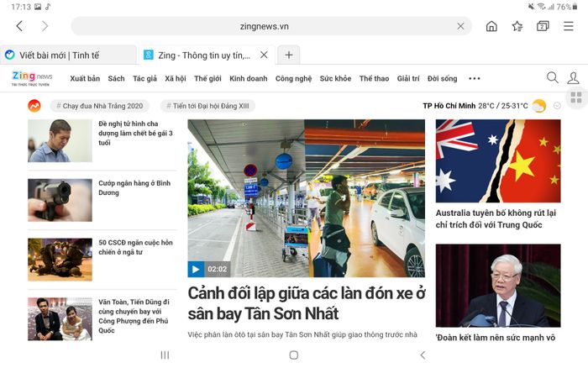Viewport: 588px width, 368px height.
Task: Open the handgun thumbnail article
Action: pyautogui.click(x=60, y=200)
